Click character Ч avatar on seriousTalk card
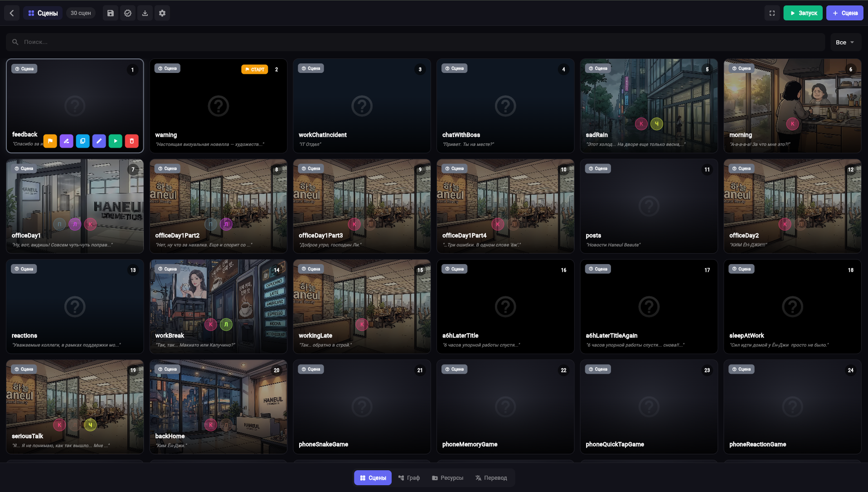868x492 pixels. point(90,425)
